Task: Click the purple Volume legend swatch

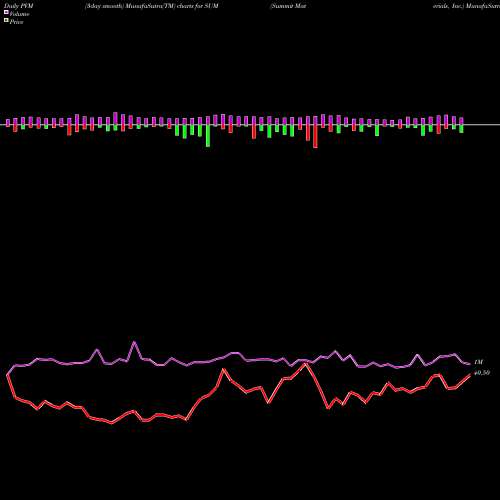Action: tap(6, 12)
